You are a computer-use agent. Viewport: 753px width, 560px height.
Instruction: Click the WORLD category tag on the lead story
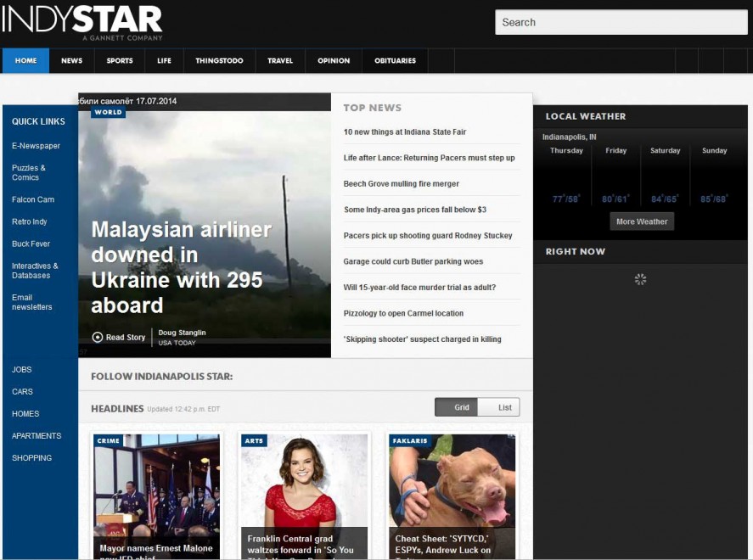(x=108, y=112)
